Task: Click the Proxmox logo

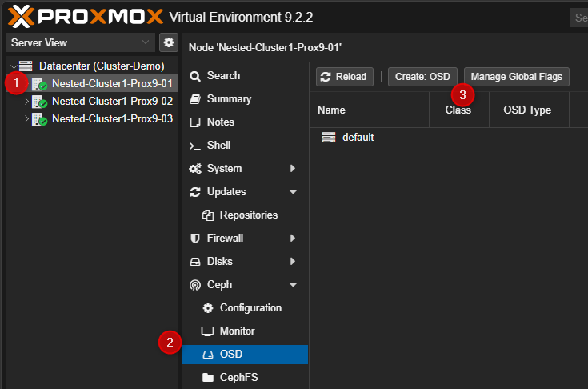Action: (x=86, y=17)
